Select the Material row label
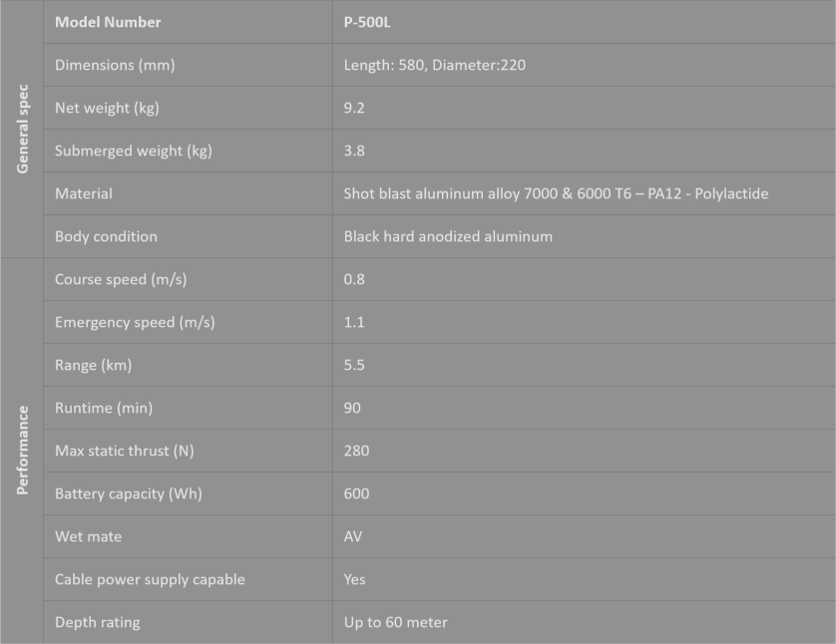836x644 pixels. point(83,193)
